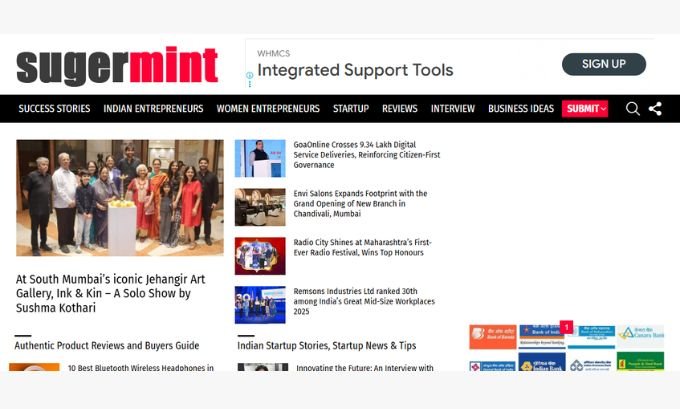Click the Canara Bank logo tile
680x409 pixels.
click(641, 337)
